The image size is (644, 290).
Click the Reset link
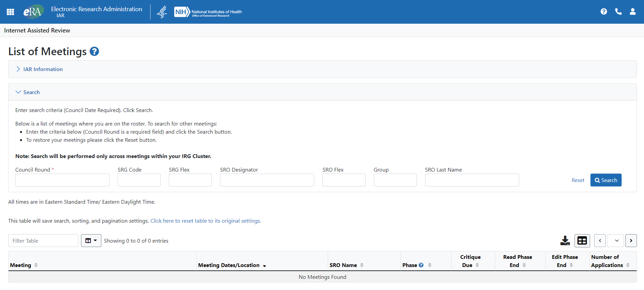coord(578,180)
